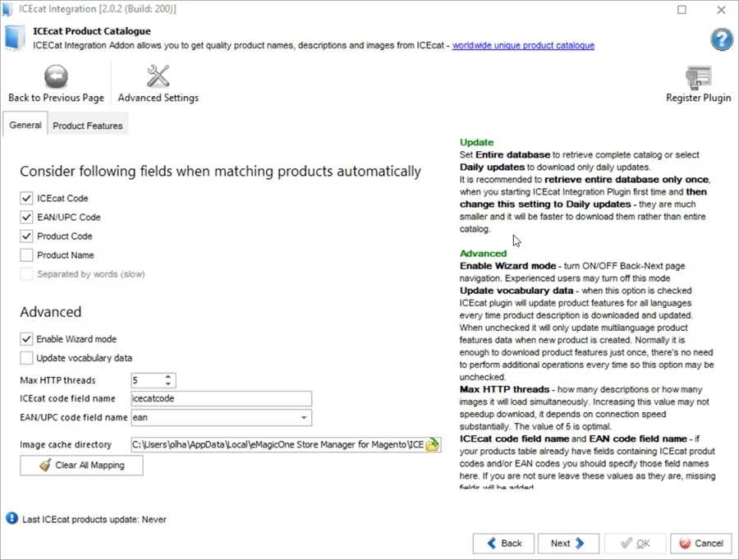Click the Cancel button
Viewport: 739px width, 560px height.
pos(701,544)
